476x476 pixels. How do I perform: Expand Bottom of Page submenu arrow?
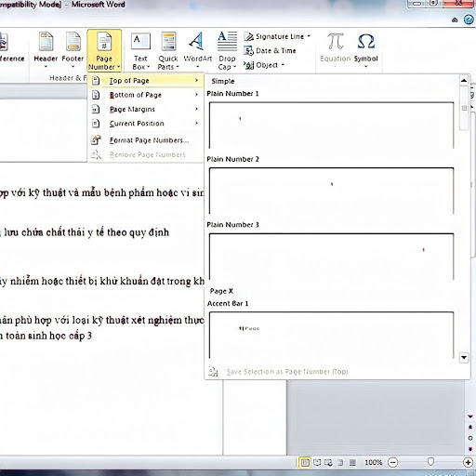pyautogui.click(x=196, y=95)
